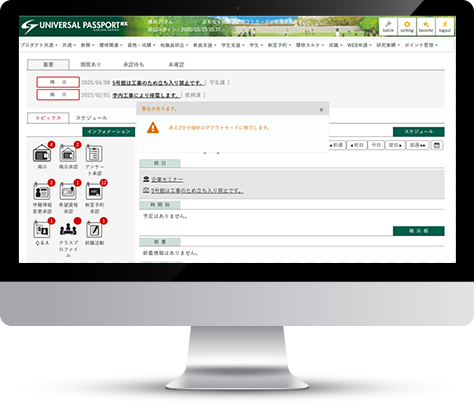
Task: Expand the 教務 menu
Action: pos(88,45)
